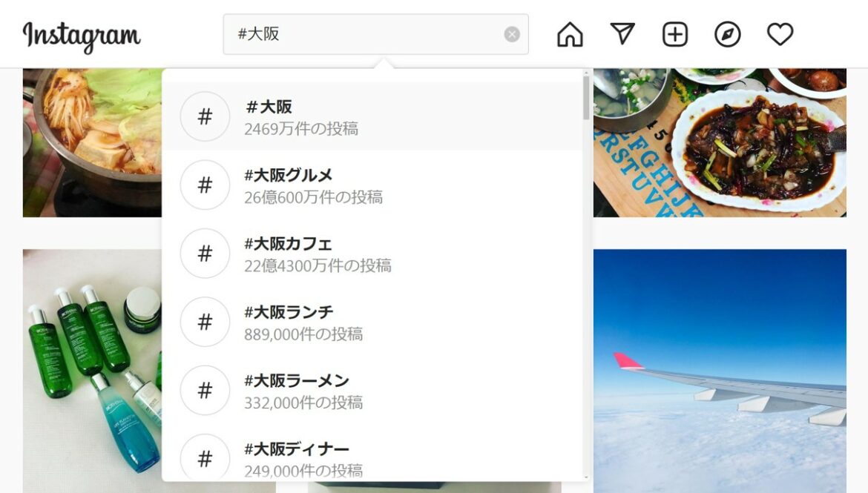Click hash icon beside #大阪グルメ
868x493 pixels.
[205, 185]
